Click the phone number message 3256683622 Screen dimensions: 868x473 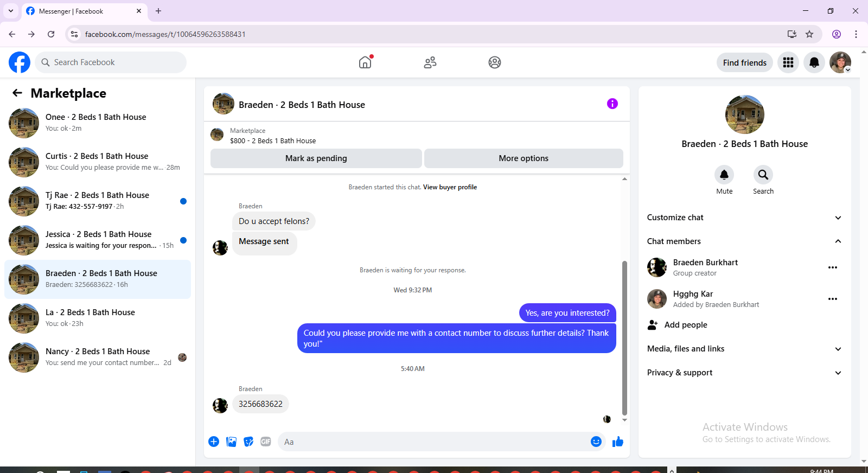coord(260,404)
